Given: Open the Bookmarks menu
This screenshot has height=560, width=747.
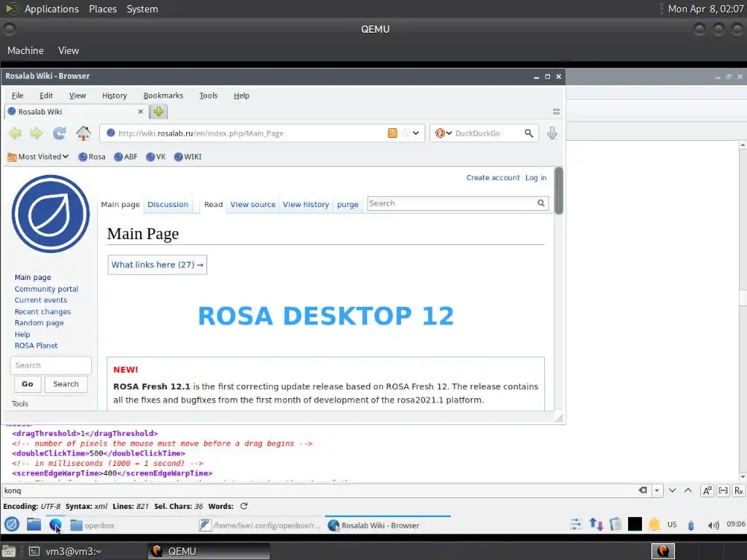Looking at the screenshot, I should (163, 96).
